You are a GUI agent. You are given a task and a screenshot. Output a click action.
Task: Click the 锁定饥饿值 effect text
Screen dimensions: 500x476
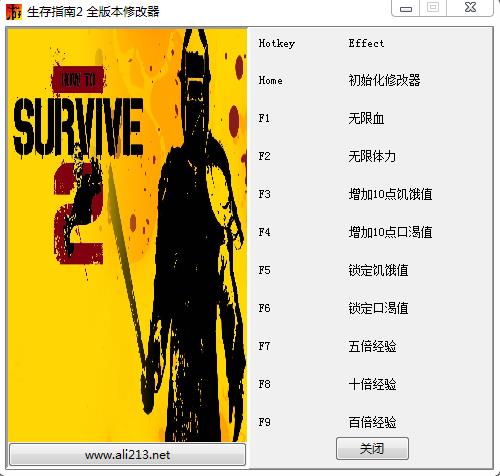[x=378, y=270]
